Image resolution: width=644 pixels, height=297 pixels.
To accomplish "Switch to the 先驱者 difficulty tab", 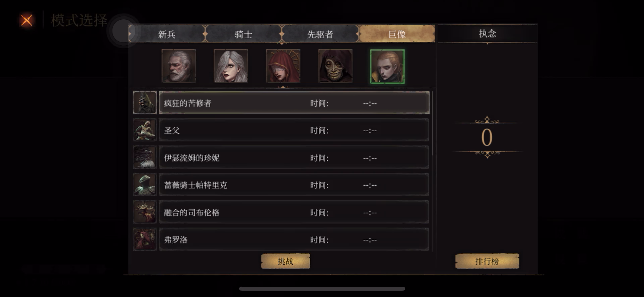I will 320,34.
